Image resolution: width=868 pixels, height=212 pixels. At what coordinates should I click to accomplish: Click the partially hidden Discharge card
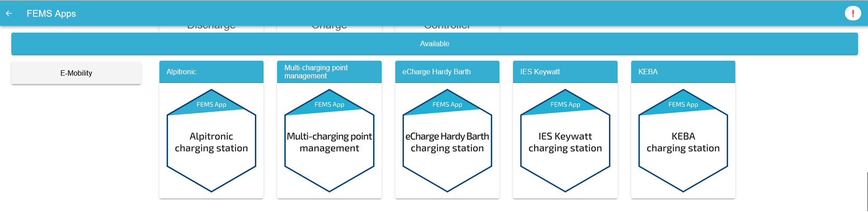pos(211,29)
